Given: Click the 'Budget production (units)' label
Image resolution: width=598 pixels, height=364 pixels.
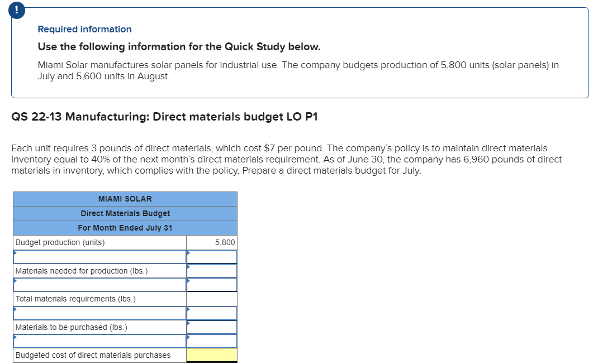Looking at the screenshot, I should click(60, 242).
